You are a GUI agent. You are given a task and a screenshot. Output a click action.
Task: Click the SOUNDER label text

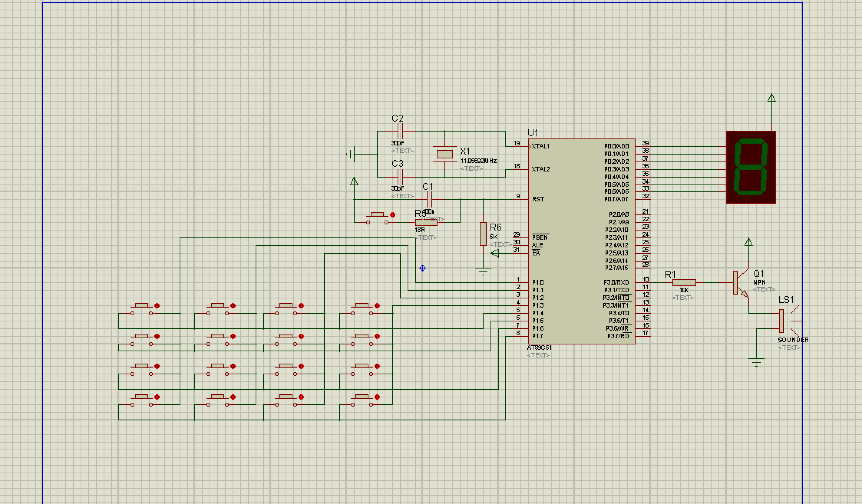(793, 340)
